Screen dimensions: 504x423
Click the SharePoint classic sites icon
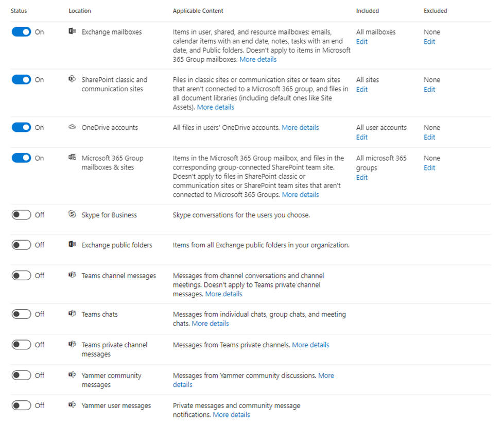point(72,79)
